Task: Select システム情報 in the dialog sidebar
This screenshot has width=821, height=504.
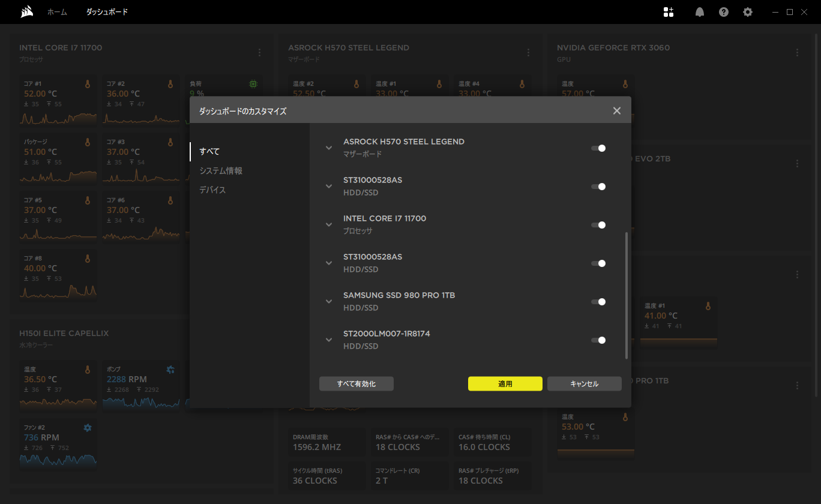Action: [221, 170]
